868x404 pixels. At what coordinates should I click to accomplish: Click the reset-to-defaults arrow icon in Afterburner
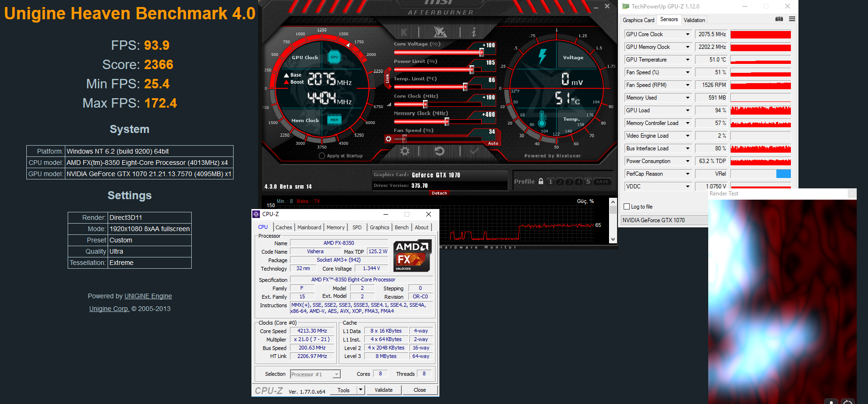pos(439,151)
